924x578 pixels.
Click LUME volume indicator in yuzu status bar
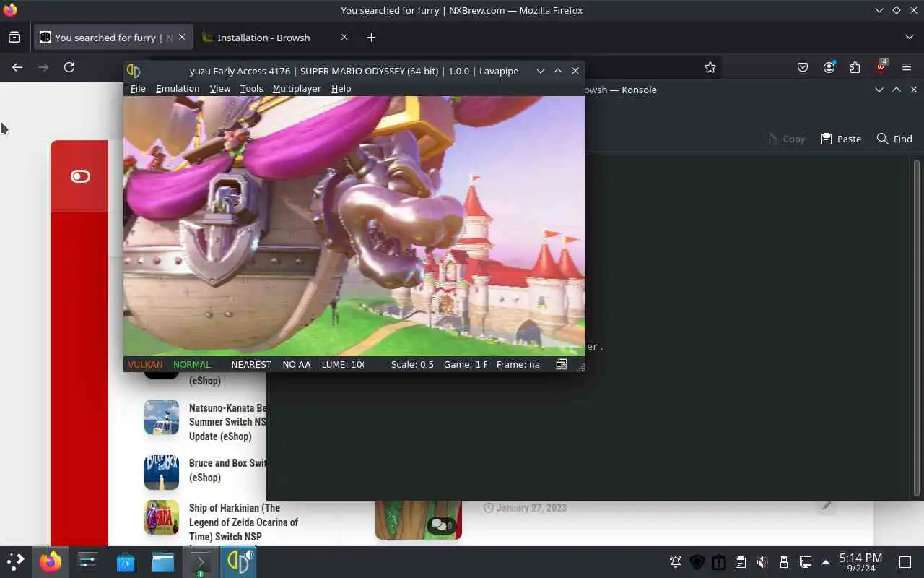(x=343, y=364)
